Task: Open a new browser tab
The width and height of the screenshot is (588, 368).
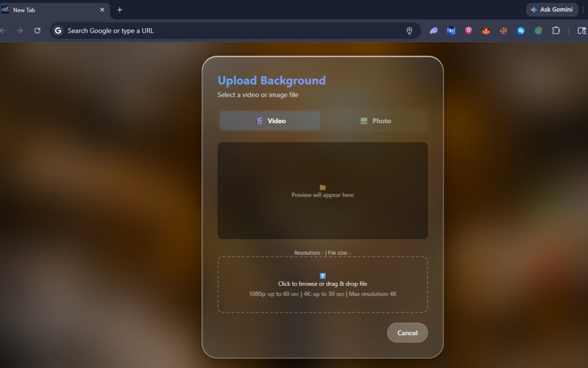Action: 119,10
